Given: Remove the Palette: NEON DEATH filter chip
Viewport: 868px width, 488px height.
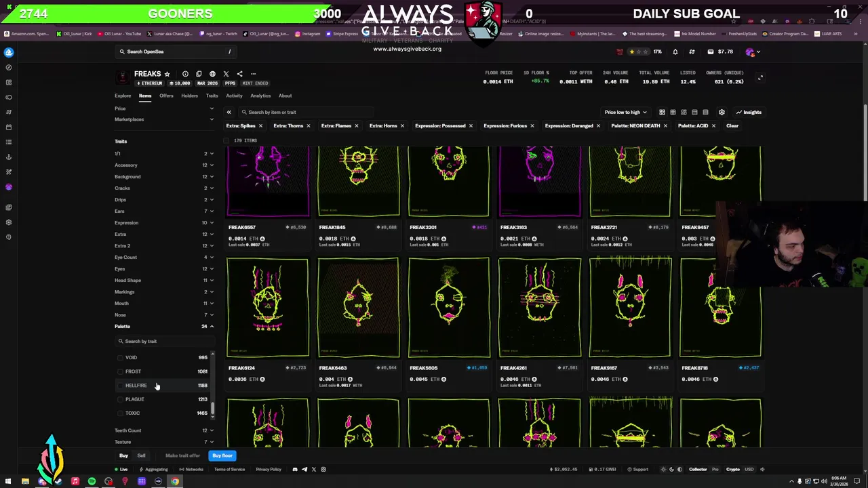Looking at the screenshot, I should (x=665, y=125).
